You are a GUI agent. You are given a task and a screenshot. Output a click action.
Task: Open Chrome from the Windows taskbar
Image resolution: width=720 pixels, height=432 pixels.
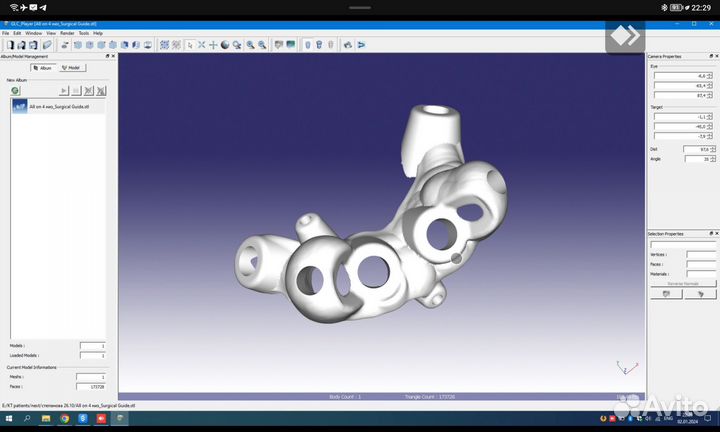tap(64, 419)
